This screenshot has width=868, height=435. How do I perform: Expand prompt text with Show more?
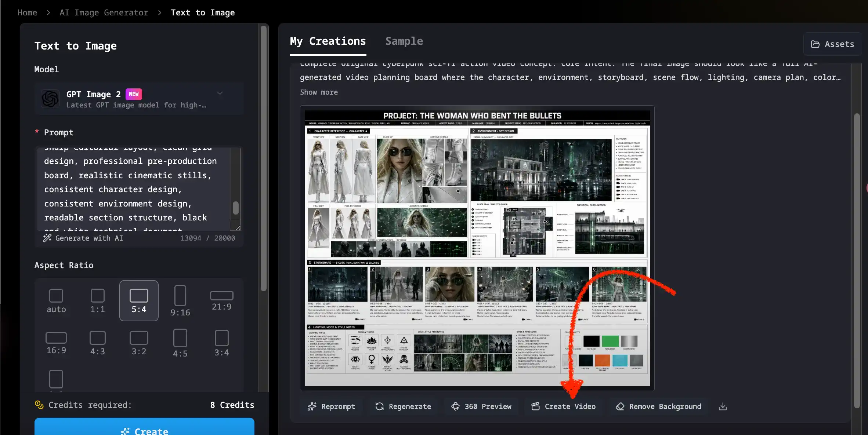(x=319, y=92)
